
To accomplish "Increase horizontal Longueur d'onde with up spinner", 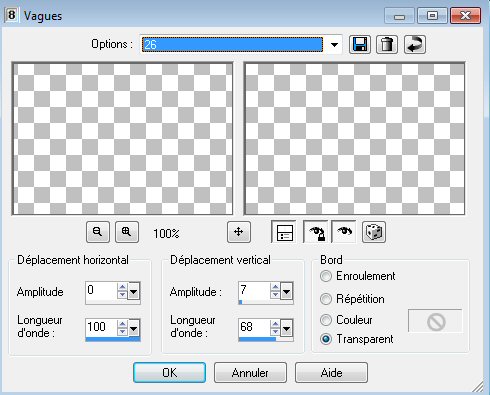I will [122, 324].
